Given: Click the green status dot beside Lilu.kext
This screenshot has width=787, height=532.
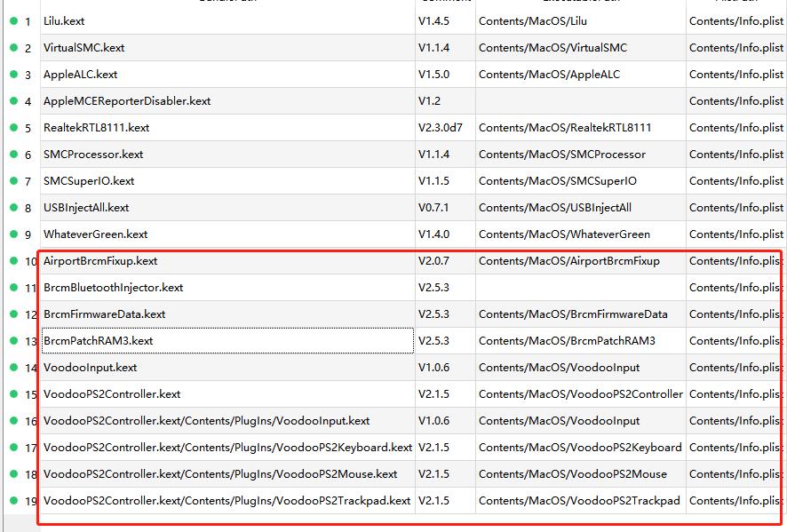Looking at the screenshot, I should tap(13, 20).
